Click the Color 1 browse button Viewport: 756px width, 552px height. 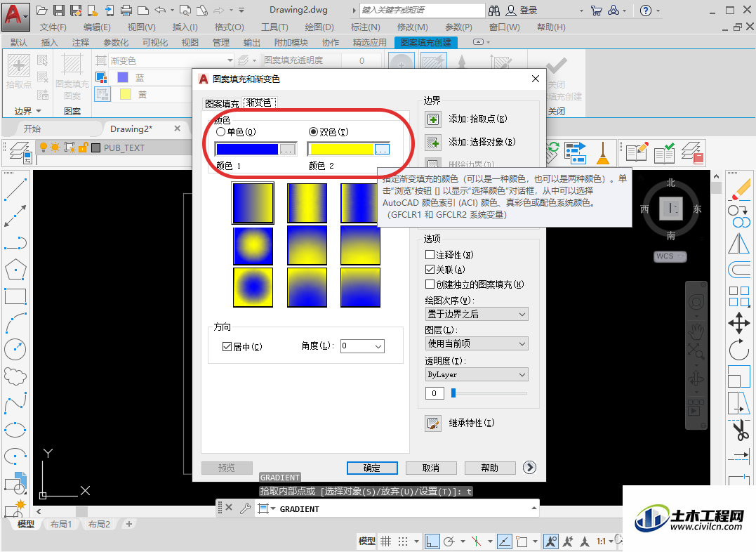coord(287,150)
